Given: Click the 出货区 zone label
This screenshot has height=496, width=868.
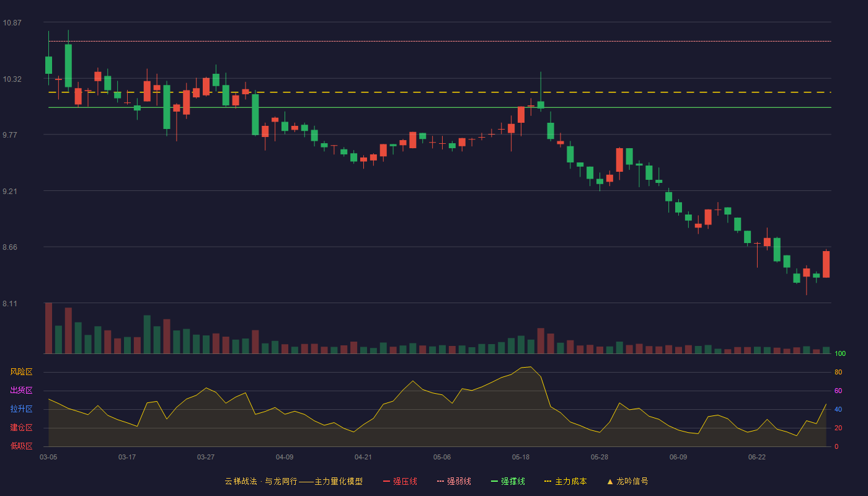Looking at the screenshot, I should click(21, 391).
